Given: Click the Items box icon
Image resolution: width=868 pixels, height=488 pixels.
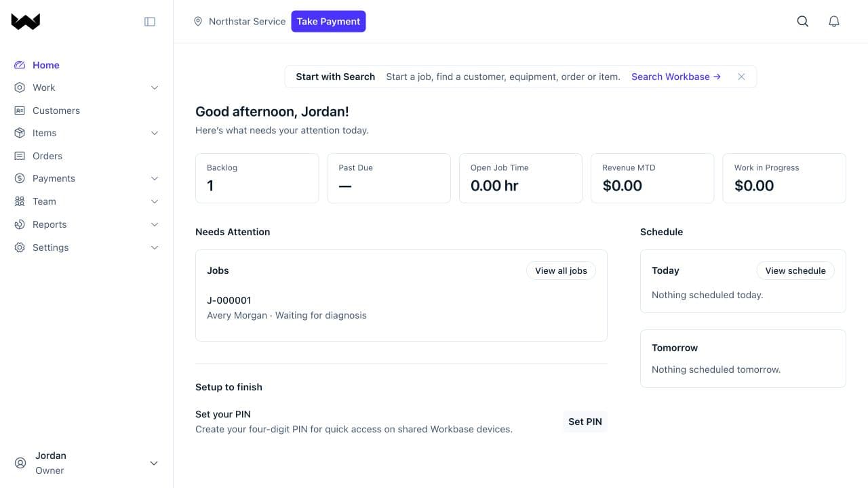Looking at the screenshot, I should point(20,133).
